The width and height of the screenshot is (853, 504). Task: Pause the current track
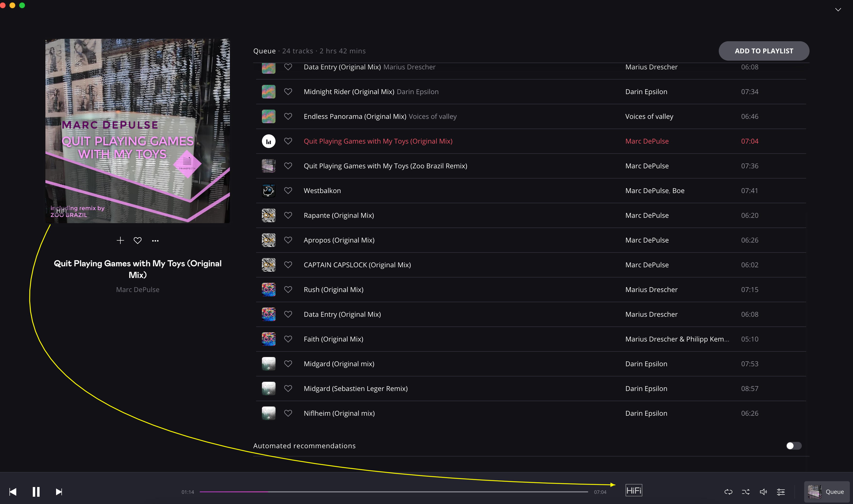36,491
